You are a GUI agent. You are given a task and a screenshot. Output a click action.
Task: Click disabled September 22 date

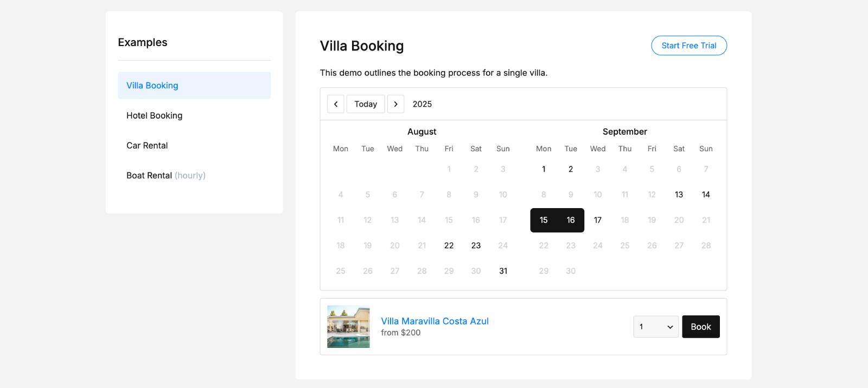point(544,245)
